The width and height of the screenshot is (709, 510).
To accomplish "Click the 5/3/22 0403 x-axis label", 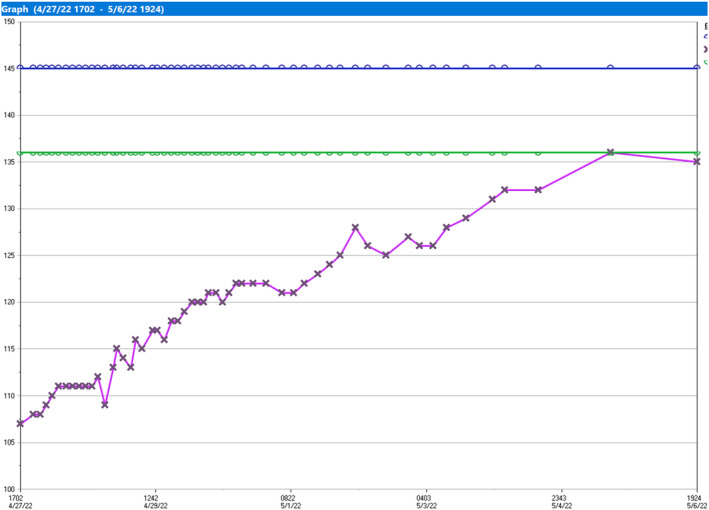I will (424, 501).
